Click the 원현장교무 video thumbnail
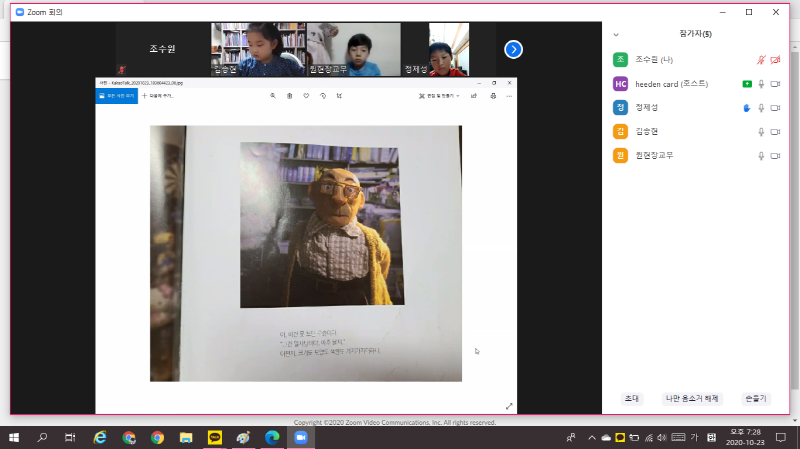 click(x=354, y=49)
